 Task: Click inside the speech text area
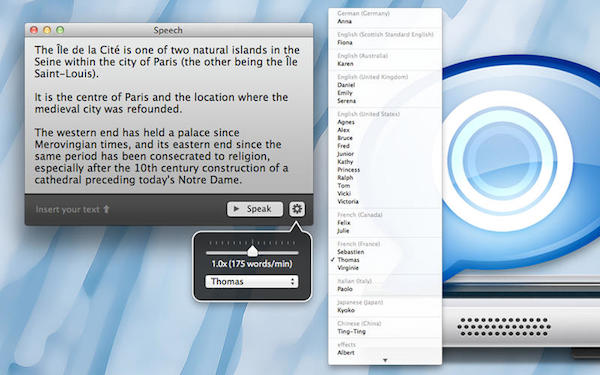click(x=169, y=115)
